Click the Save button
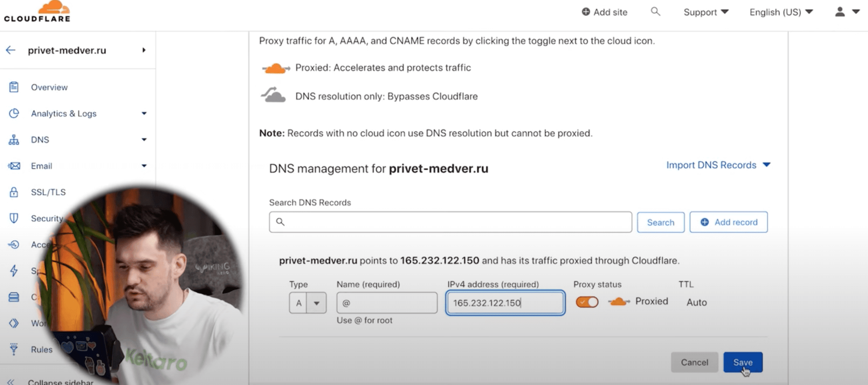This screenshot has width=868, height=385. (743, 362)
